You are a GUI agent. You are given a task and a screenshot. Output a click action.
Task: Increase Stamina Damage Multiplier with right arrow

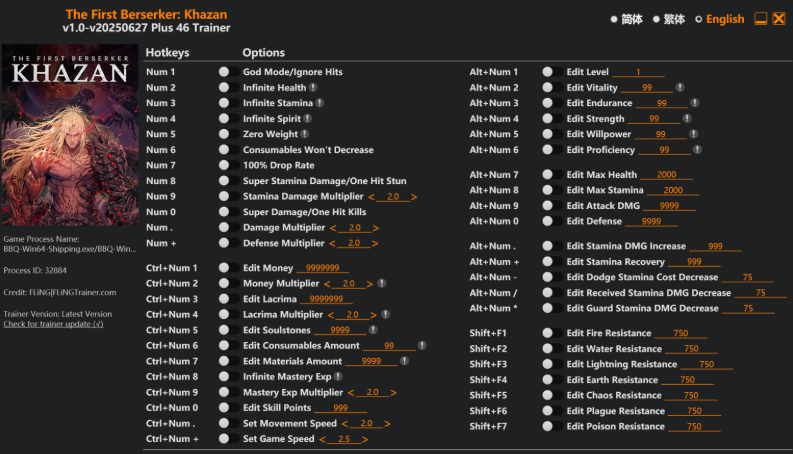pyautogui.click(x=414, y=197)
